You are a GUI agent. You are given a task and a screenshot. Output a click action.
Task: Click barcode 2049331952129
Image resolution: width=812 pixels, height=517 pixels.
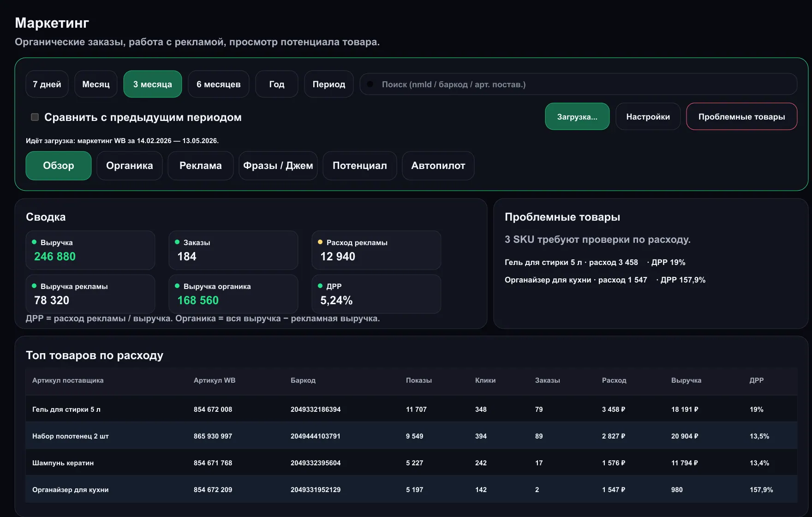316,490
